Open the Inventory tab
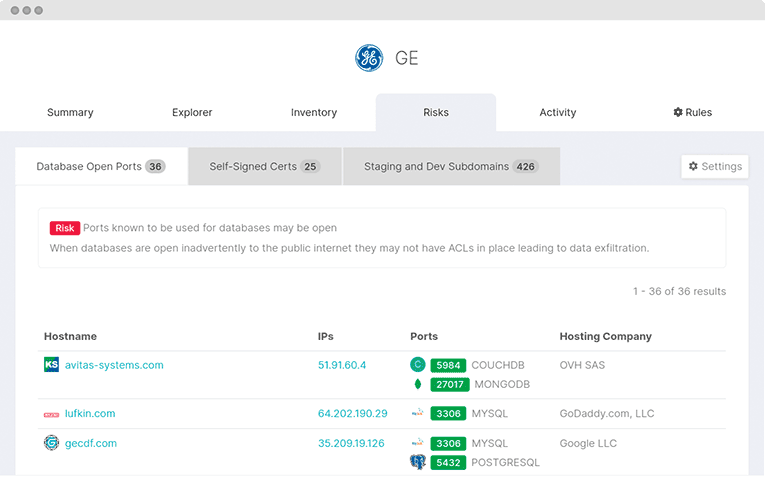Image resolution: width=765 pixels, height=484 pixels. pos(314,112)
